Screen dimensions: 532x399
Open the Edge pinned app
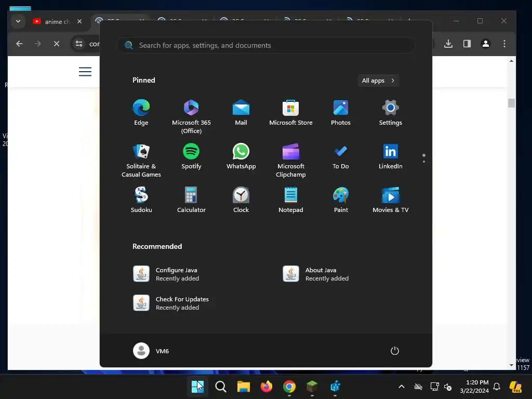141,112
